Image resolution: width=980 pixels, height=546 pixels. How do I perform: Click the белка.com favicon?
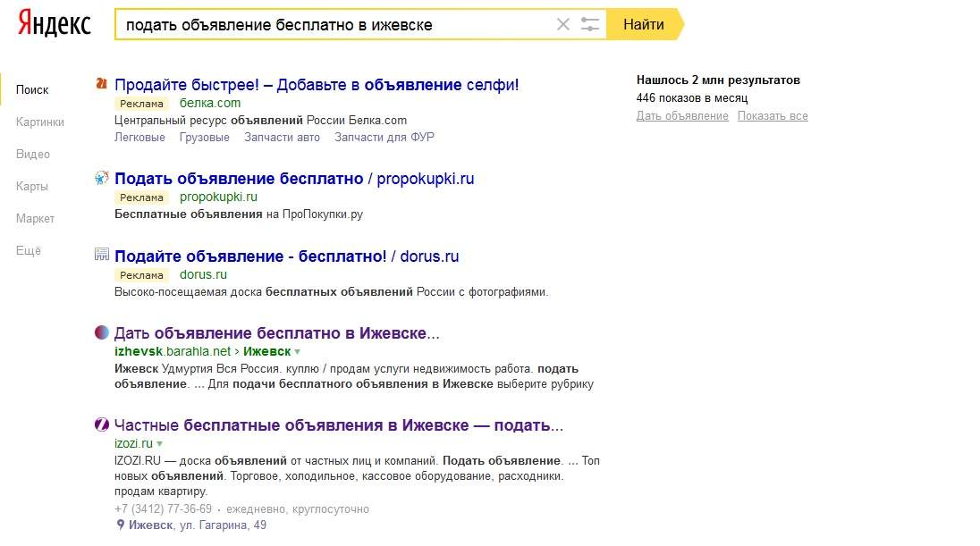click(x=101, y=84)
